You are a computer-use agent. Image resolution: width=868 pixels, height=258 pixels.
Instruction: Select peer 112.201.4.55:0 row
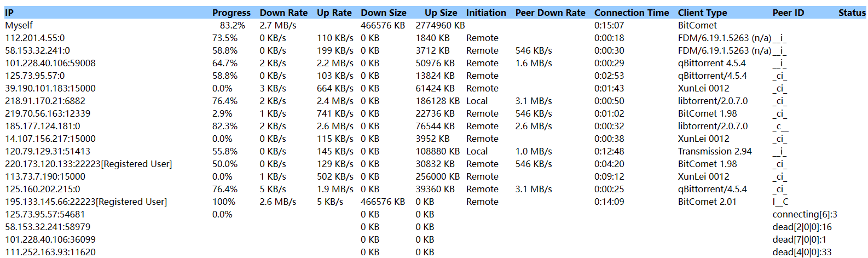tap(35, 38)
